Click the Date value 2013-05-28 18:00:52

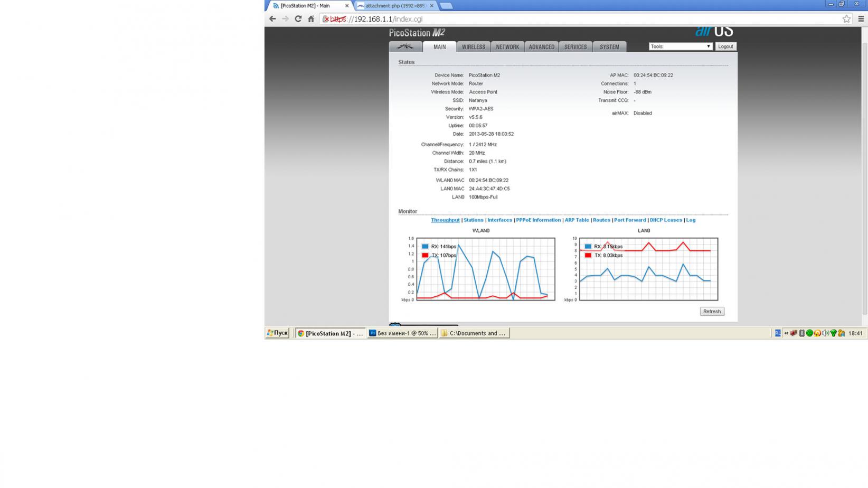click(x=491, y=134)
